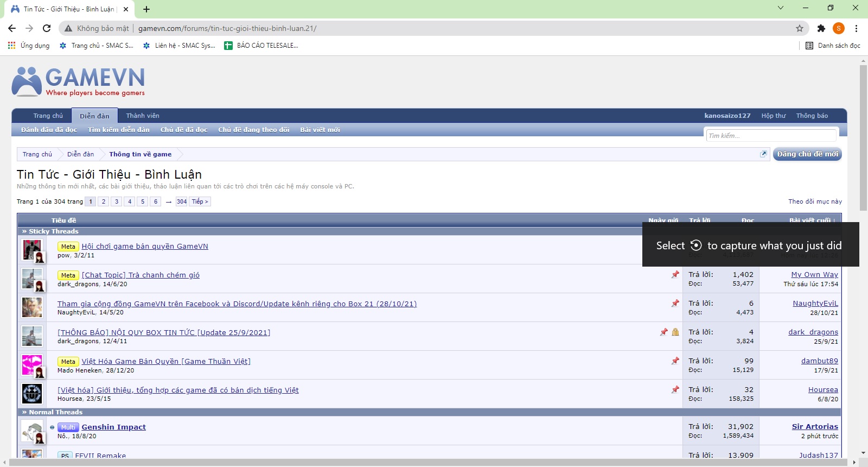868x467 pixels.
Task: Click Đánh dấu đã đọc
Action: 49,130
